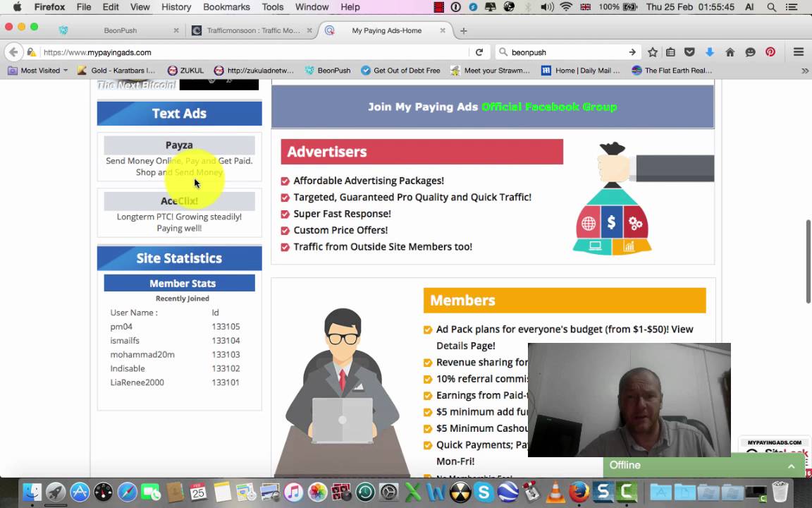
Task: Bookmark this page with the star icon
Action: point(653,52)
